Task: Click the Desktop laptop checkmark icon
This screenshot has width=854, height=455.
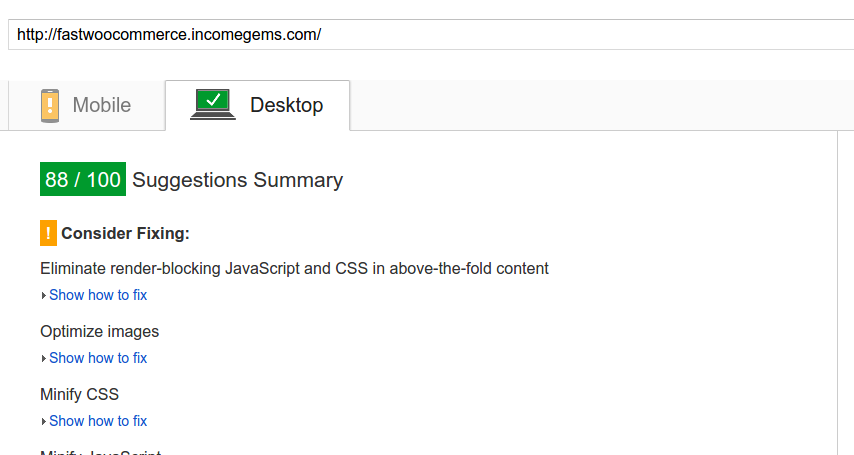Action: (213, 105)
